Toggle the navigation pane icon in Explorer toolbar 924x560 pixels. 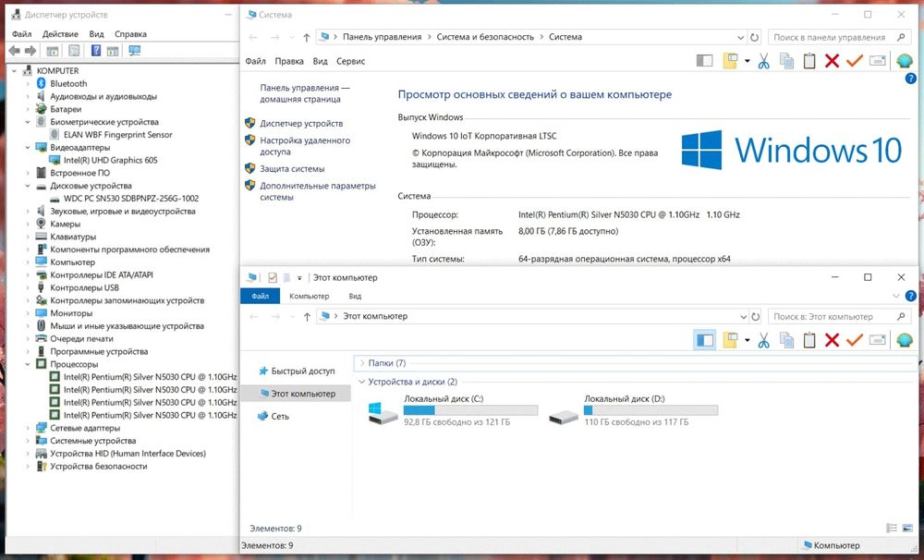point(705,340)
